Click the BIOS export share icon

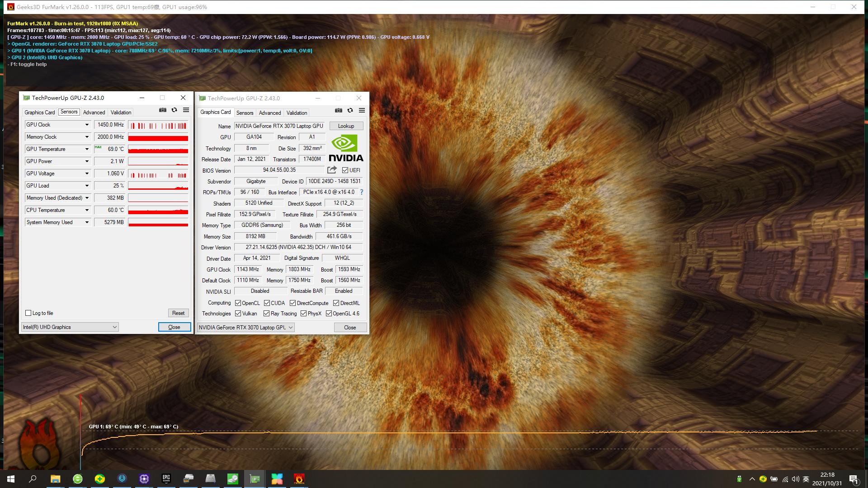[x=332, y=170]
